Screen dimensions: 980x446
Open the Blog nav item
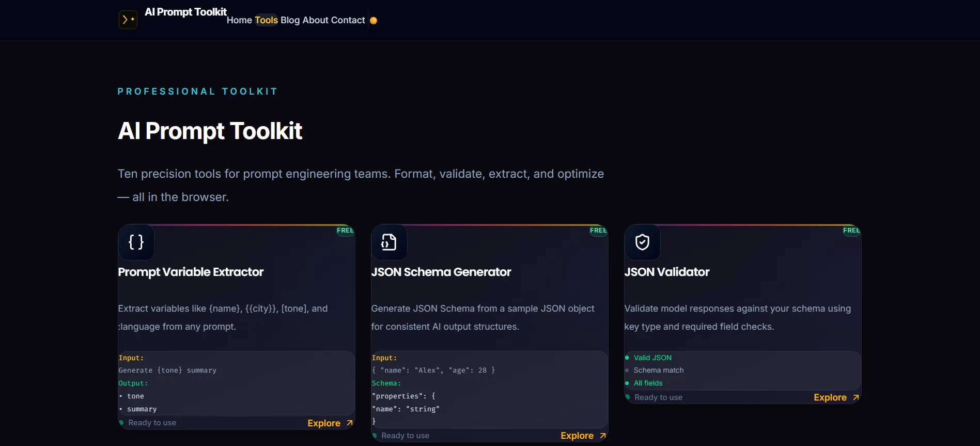(x=290, y=20)
